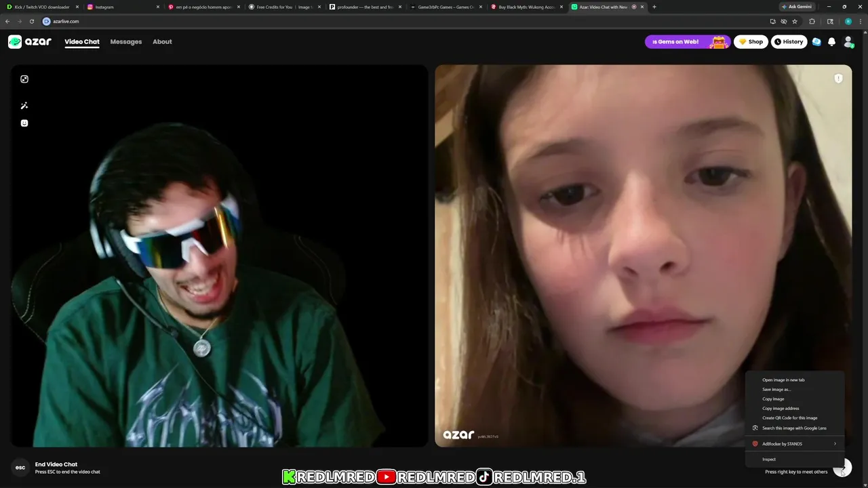This screenshot has height=488, width=868.
Task: Click the crossed-eye tracking icon in address bar
Action: point(783,21)
